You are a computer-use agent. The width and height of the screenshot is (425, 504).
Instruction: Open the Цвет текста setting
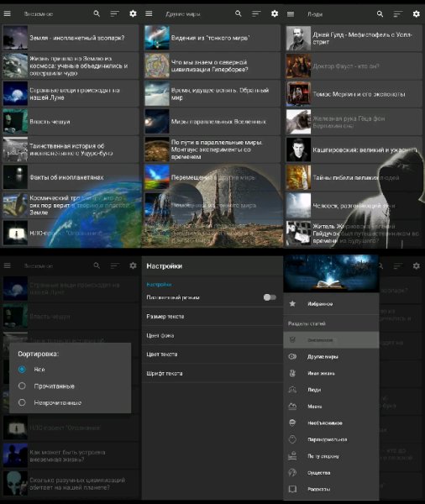(x=212, y=354)
